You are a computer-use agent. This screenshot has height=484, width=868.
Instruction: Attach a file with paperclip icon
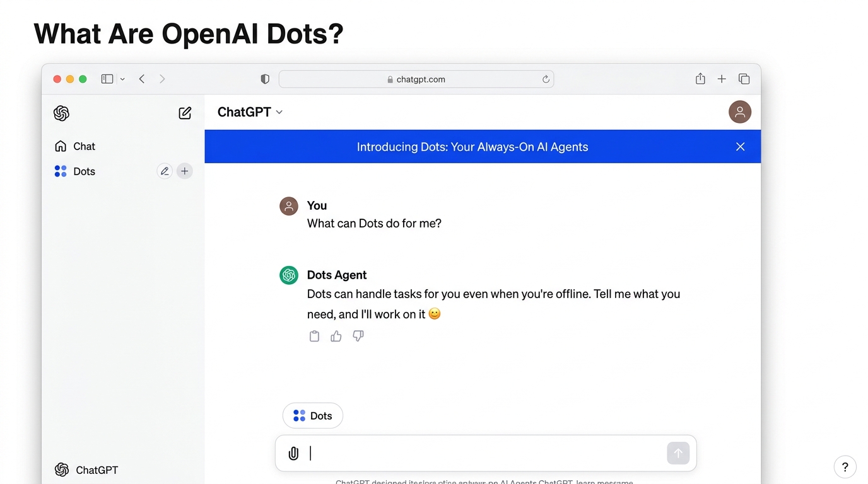click(x=293, y=454)
